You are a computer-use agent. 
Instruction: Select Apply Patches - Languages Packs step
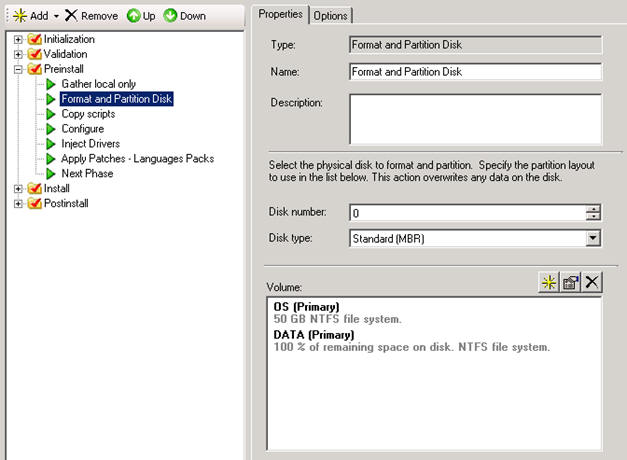pyautogui.click(x=138, y=159)
